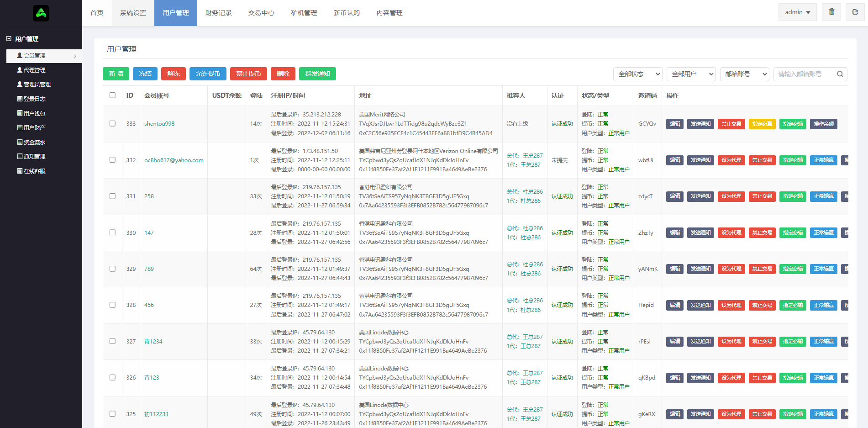Check the box for user ID 331
The height and width of the screenshot is (428, 868).
coord(112,196)
